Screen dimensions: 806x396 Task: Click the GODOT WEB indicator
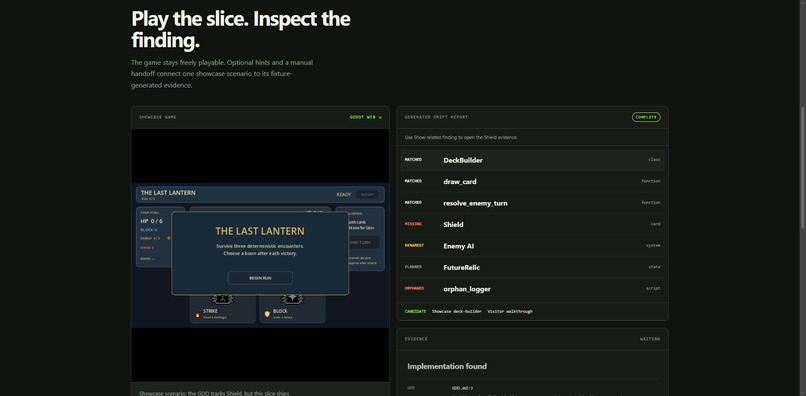365,117
